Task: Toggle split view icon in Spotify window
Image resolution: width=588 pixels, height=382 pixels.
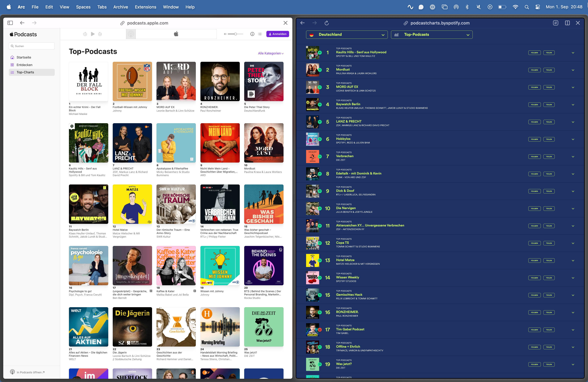Action: (567, 23)
